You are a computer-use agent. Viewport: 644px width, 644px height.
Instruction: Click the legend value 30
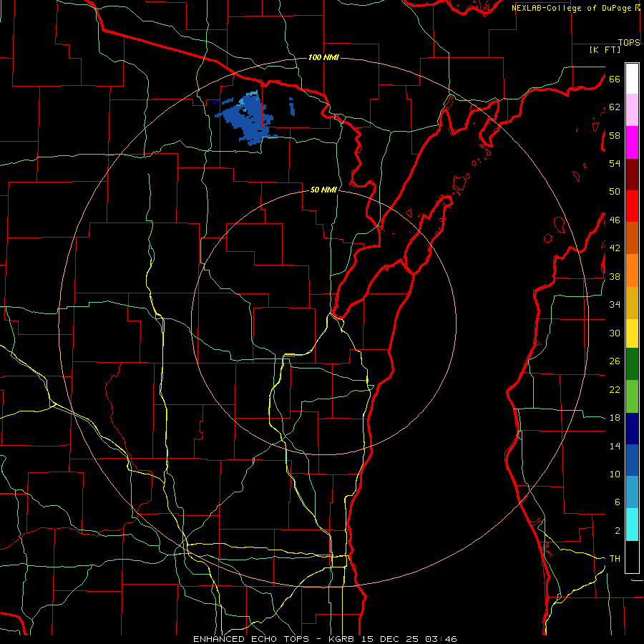click(615, 333)
